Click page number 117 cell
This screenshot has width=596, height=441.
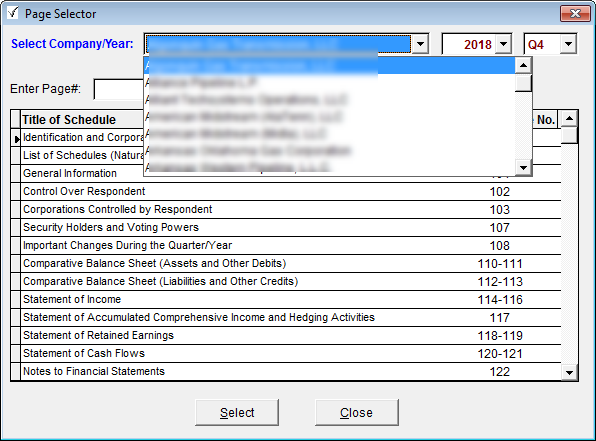pyautogui.click(x=499, y=317)
